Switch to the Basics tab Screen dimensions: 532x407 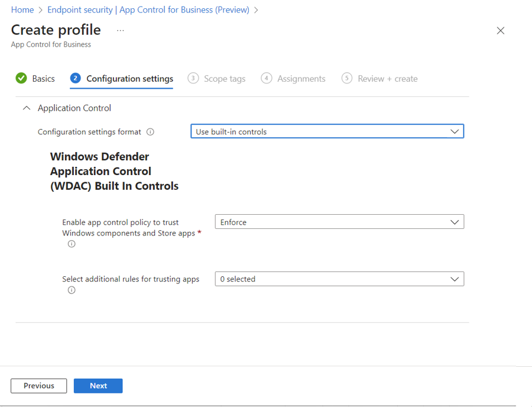43,79
